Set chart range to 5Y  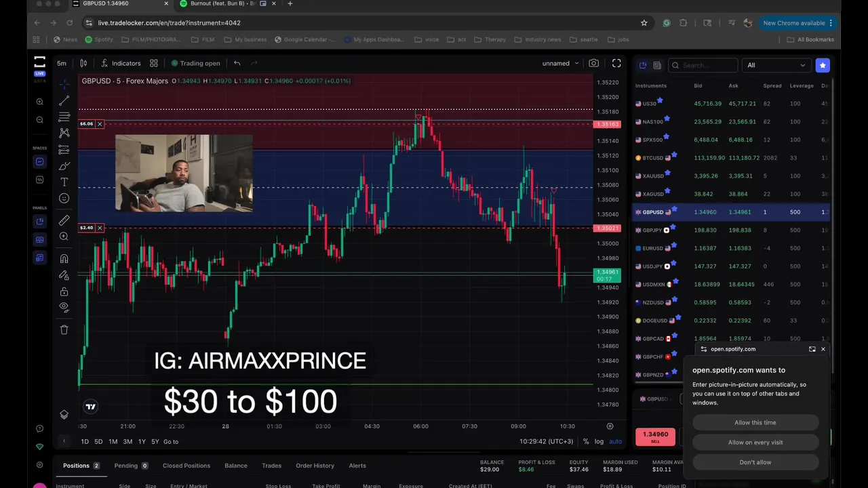click(x=155, y=442)
